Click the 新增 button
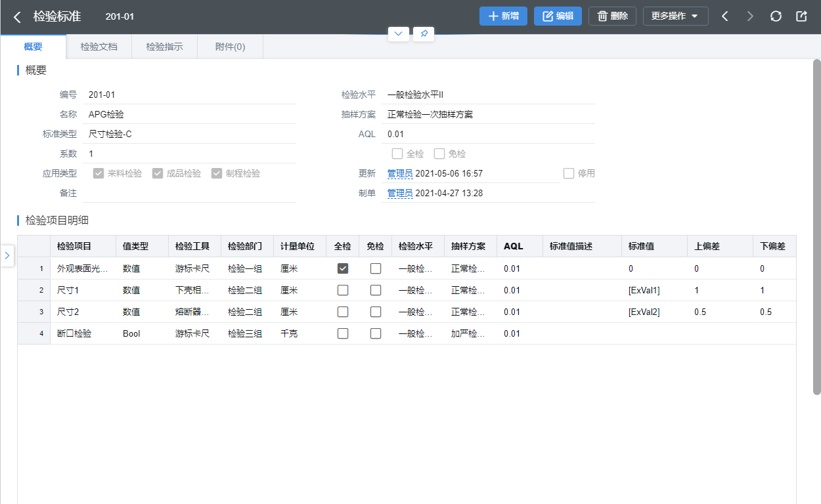Viewport: 821px width, 504px height. coord(503,16)
